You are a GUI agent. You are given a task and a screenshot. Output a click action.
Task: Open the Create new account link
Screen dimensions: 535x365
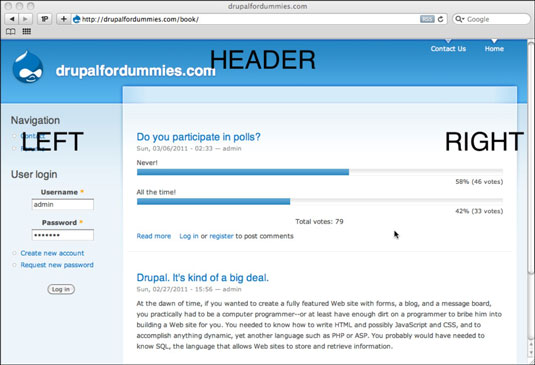click(x=52, y=253)
